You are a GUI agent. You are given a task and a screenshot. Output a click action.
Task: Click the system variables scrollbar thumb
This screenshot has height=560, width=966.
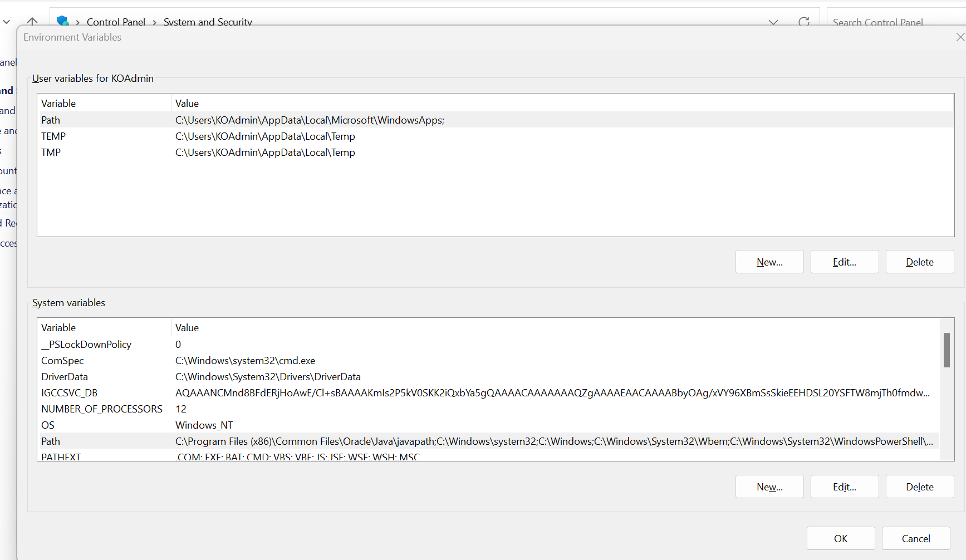pos(946,350)
